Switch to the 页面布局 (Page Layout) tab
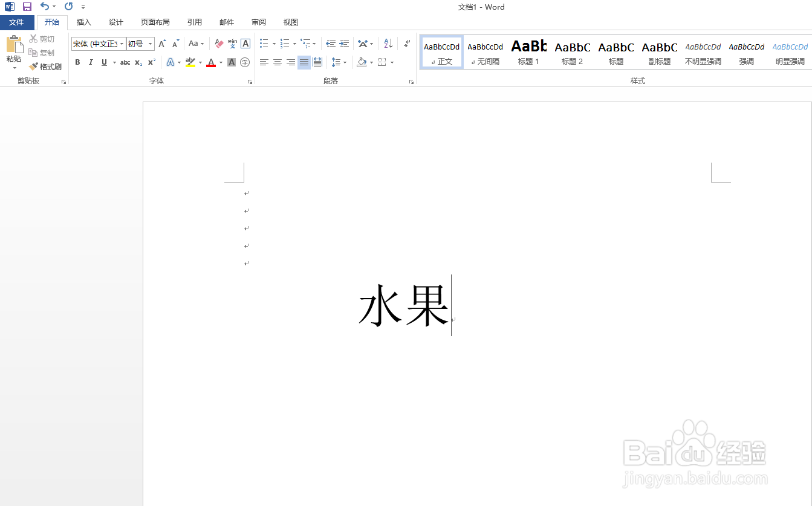Screen dimensions: 812x506 155,22
